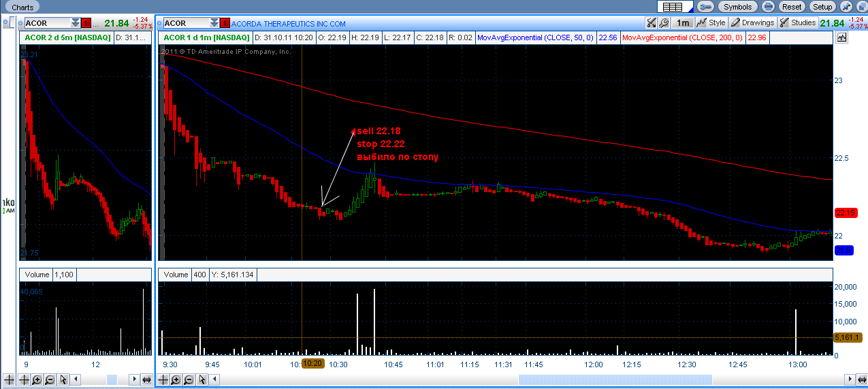Click the 5,161.1 volume label on the volume axis
The width and height of the screenshot is (868, 389).
848,337
